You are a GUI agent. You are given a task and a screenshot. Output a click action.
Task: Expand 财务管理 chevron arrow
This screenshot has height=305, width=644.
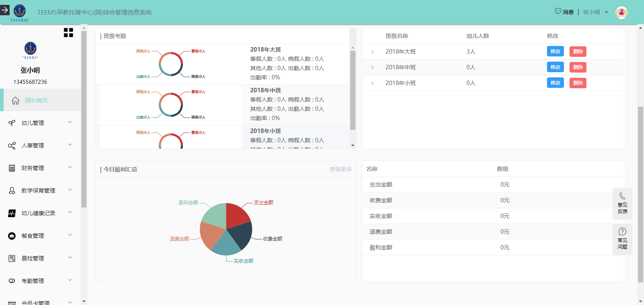click(70, 167)
